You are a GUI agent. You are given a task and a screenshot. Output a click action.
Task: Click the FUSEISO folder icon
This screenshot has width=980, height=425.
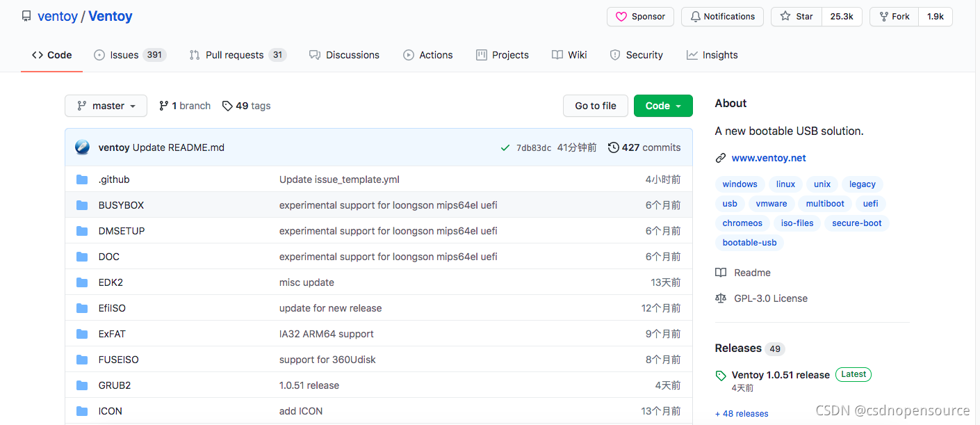coord(82,360)
